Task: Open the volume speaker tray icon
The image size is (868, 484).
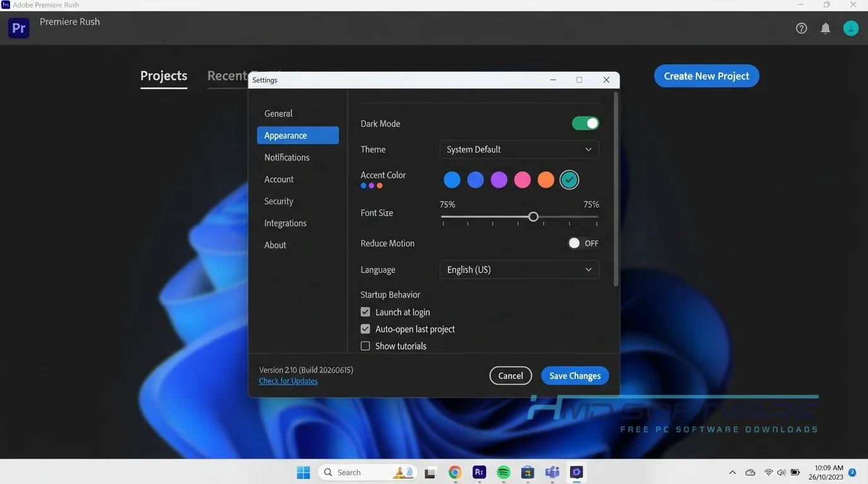Action: [x=782, y=473]
